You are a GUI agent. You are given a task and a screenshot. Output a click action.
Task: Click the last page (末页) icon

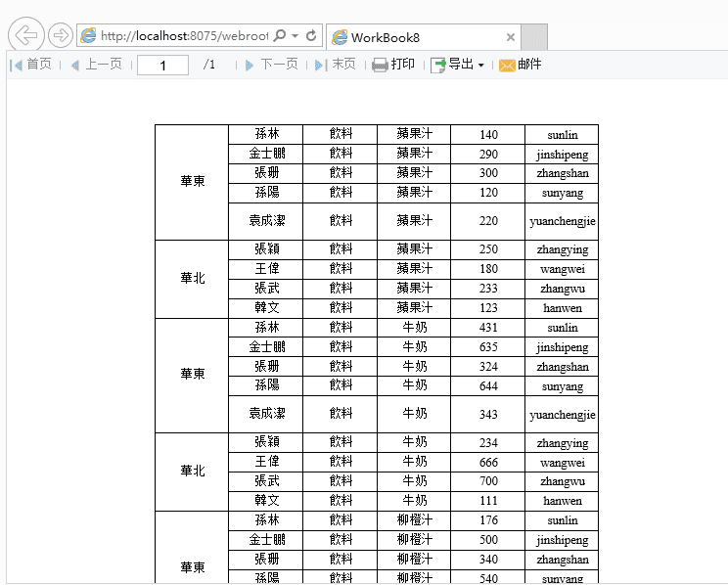[321, 65]
